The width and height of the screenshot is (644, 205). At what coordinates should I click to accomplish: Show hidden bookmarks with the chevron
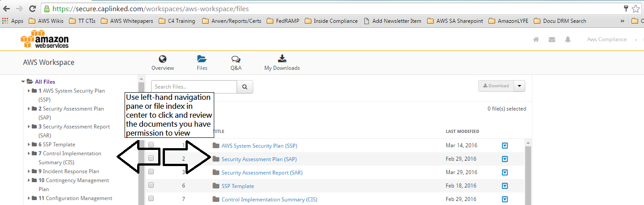pyautogui.click(x=622, y=21)
